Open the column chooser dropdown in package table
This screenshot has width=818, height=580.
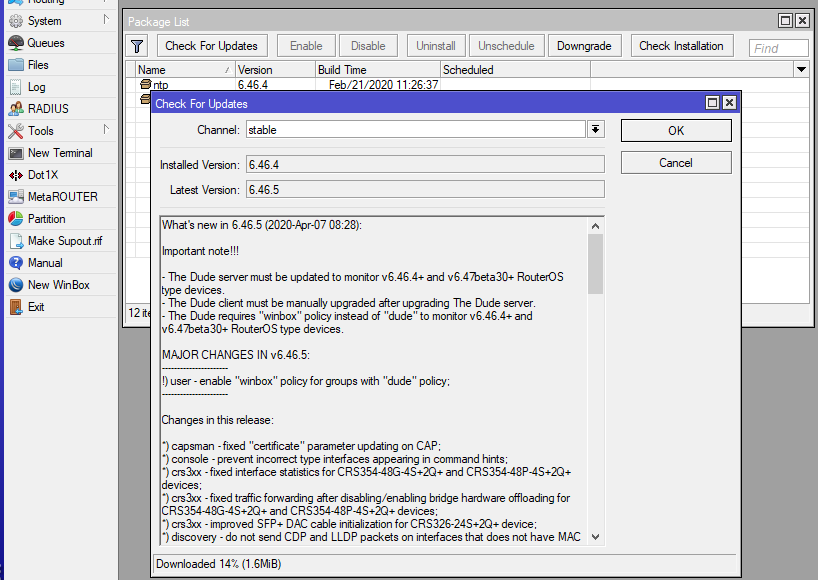tap(800, 70)
